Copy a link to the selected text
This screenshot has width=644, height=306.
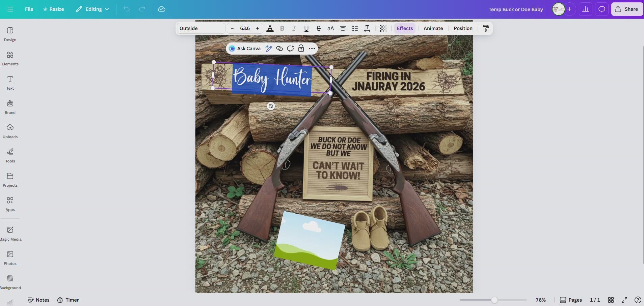pyautogui.click(x=279, y=48)
